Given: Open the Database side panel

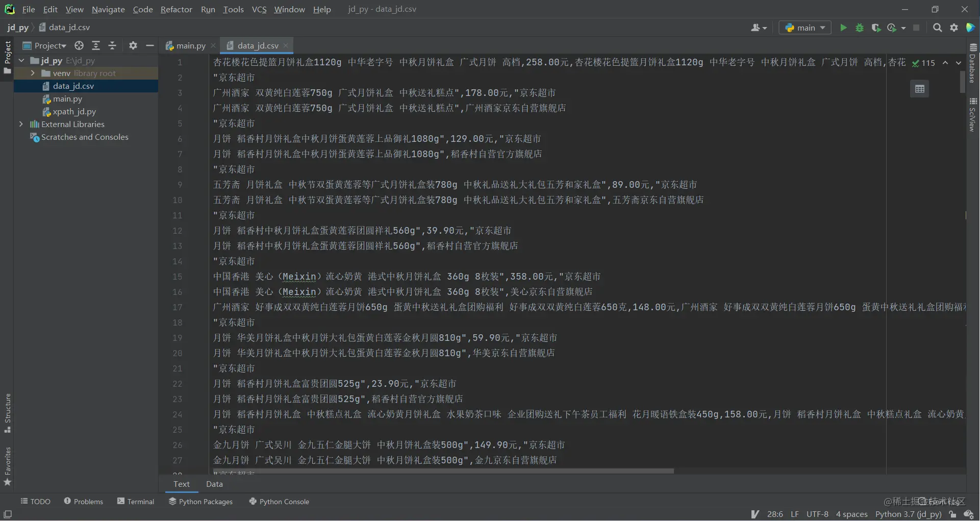Looking at the screenshot, I should click(x=973, y=63).
